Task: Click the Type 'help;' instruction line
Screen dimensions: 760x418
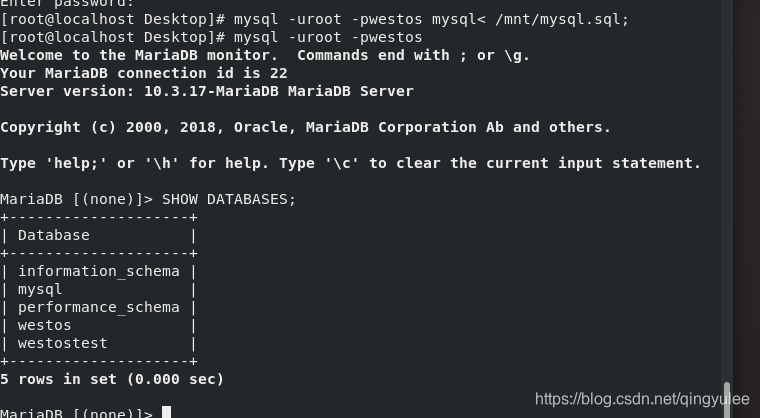Action: (x=350, y=163)
